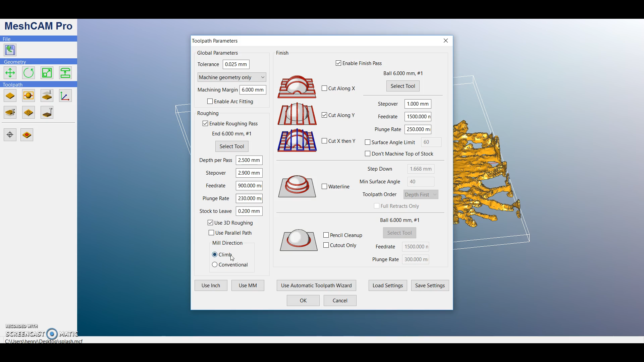This screenshot has width=644, height=362.
Task: Expand the Toolpath Order Depth First dropdown
Action: 421,194
